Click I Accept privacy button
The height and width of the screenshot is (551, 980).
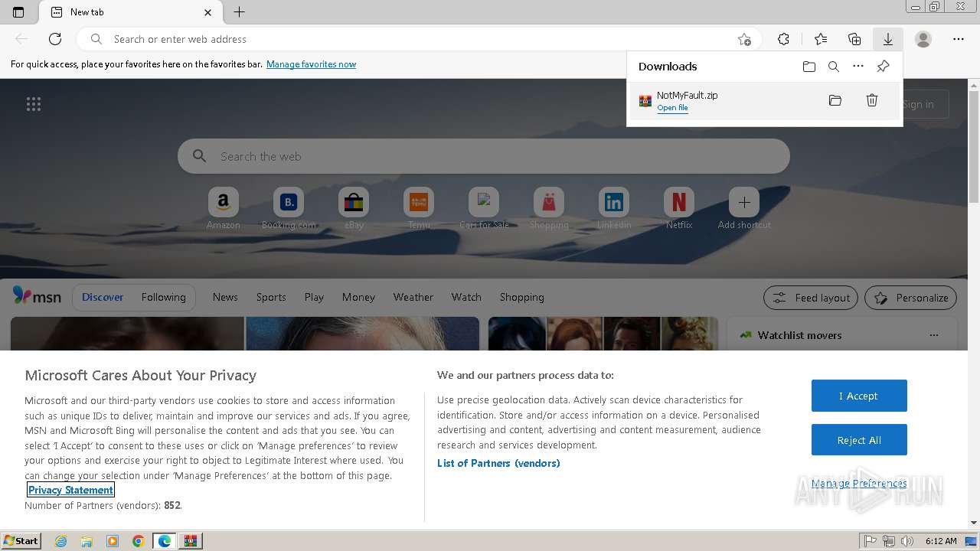pyautogui.click(x=859, y=396)
